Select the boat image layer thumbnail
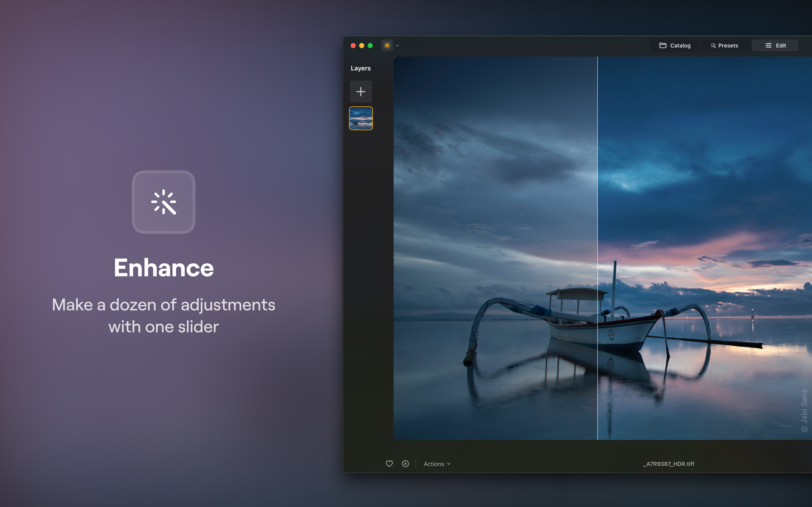The width and height of the screenshot is (812, 507). point(361,118)
